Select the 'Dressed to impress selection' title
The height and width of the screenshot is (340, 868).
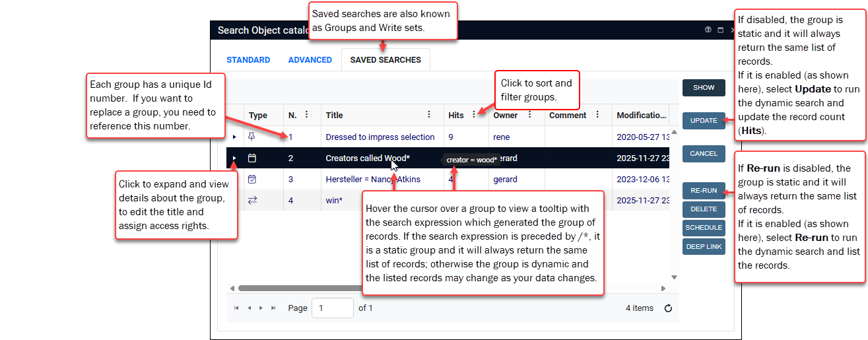380,137
